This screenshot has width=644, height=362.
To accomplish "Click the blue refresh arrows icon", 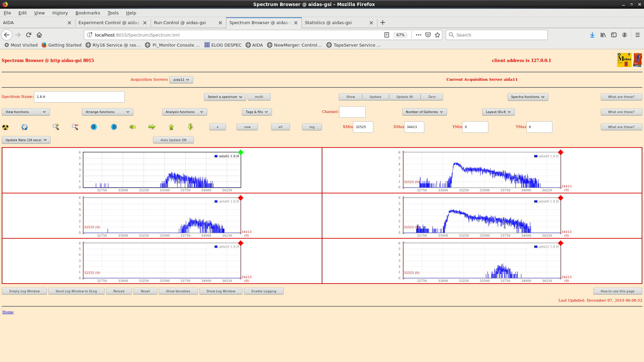I will point(24,127).
